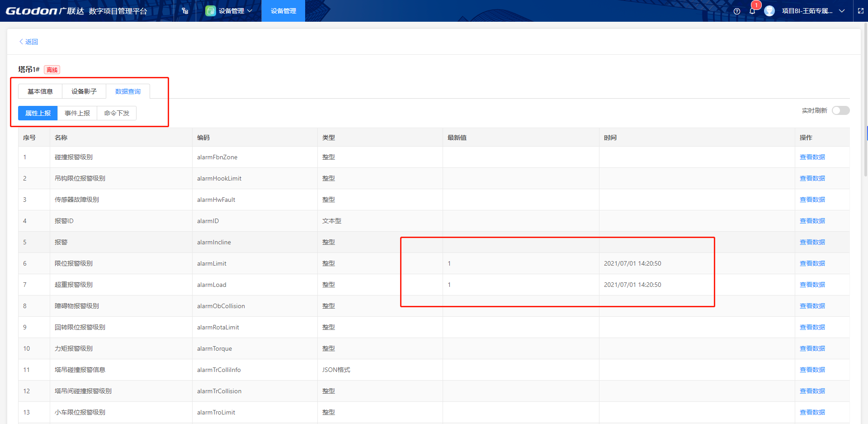Select the 命令下发 radio button

pyautogui.click(x=117, y=113)
